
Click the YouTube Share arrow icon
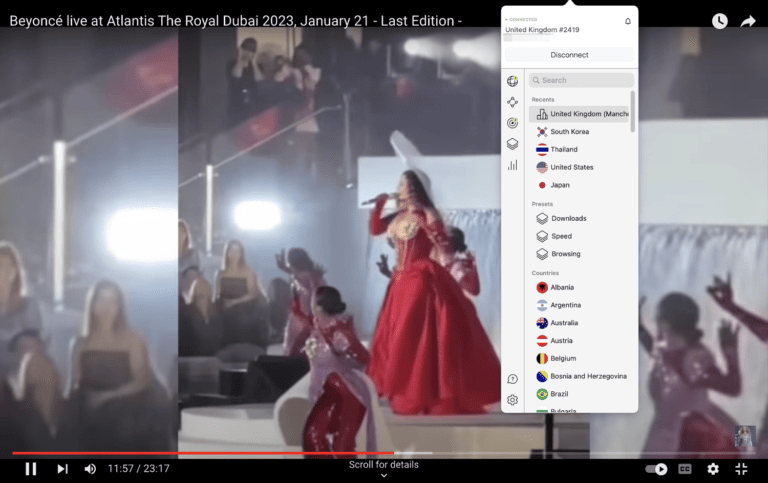click(x=747, y=21)
